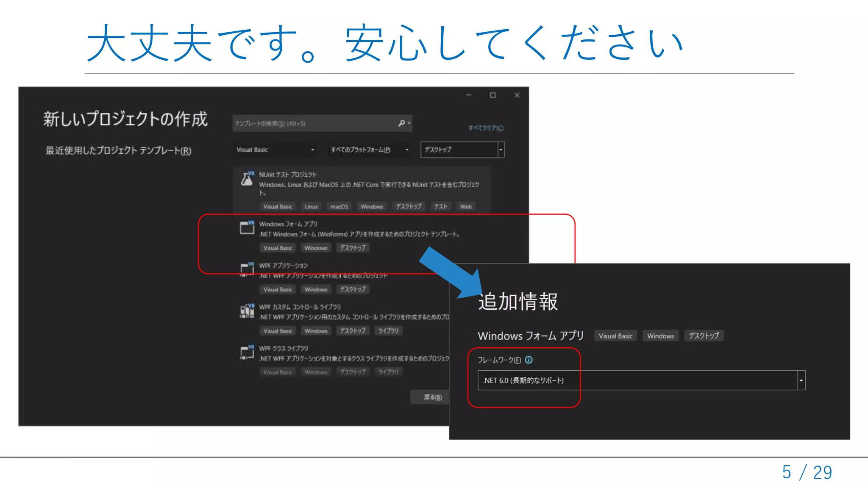Image resolution: width=868 pixels, height=488 pixels.
Task: Click the NUnit test project flask icon
Action: (x=247, y=178)
